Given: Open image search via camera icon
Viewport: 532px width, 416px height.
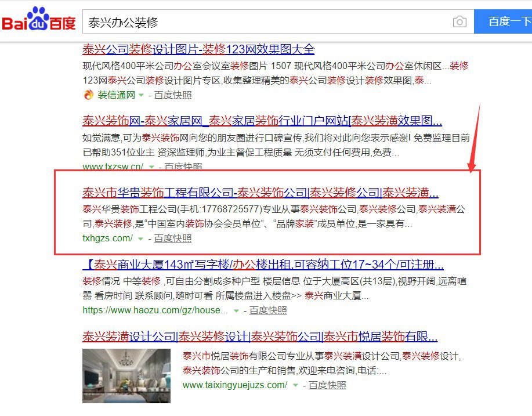Looking at the screenshot, I should [459, 22].
